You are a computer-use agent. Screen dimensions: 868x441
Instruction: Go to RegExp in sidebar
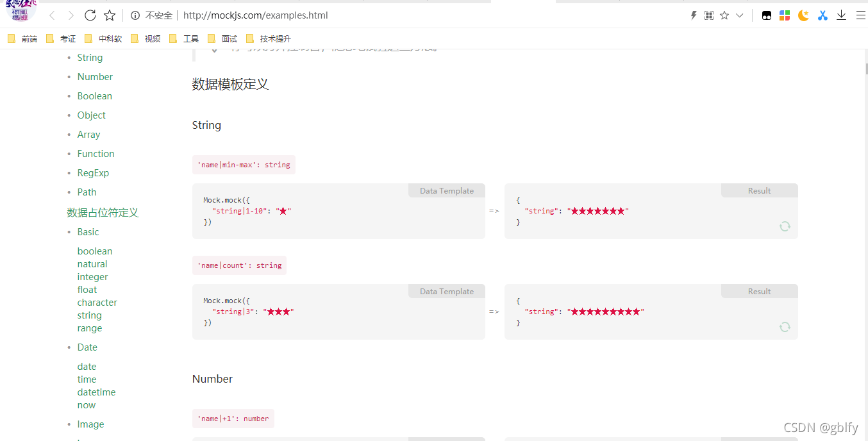[94, 173]
